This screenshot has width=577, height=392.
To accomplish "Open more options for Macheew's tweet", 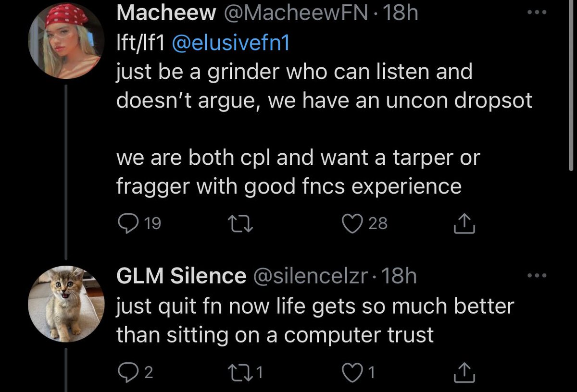I will point(538,13).
